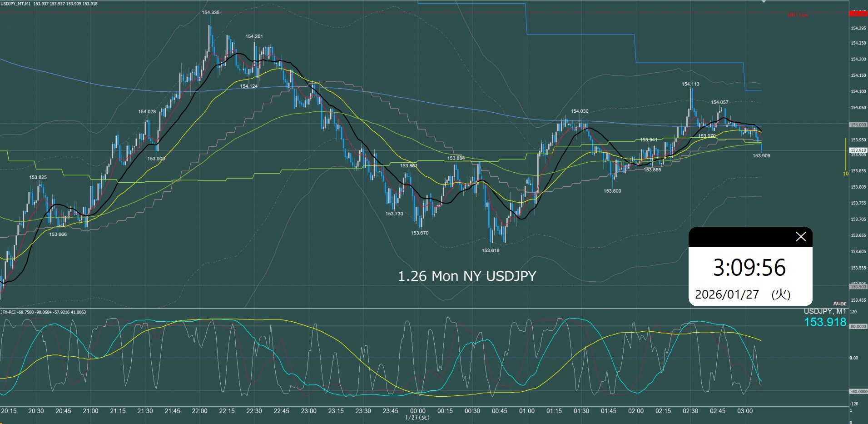Viewport: 868px width, 424px height.
Task: Click the -80.0000 RCI level tag
Action: click(858, 391)
